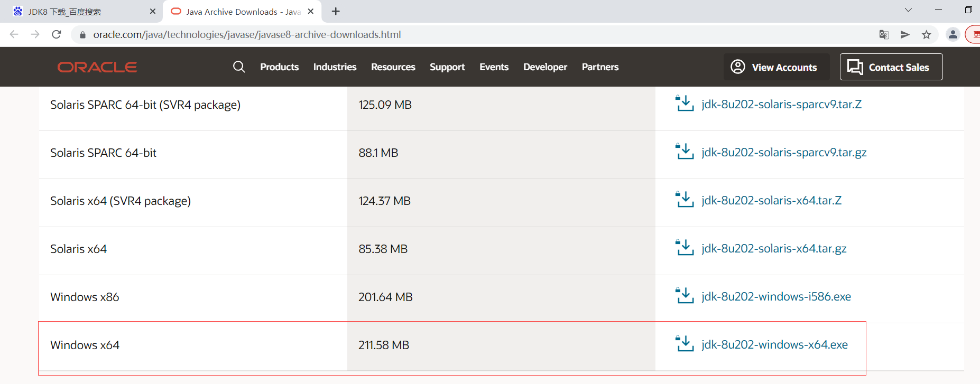The height and width of the screenshot is (384, 980).
Task: Open a new browser tab
Action: [x=336, y=11]
